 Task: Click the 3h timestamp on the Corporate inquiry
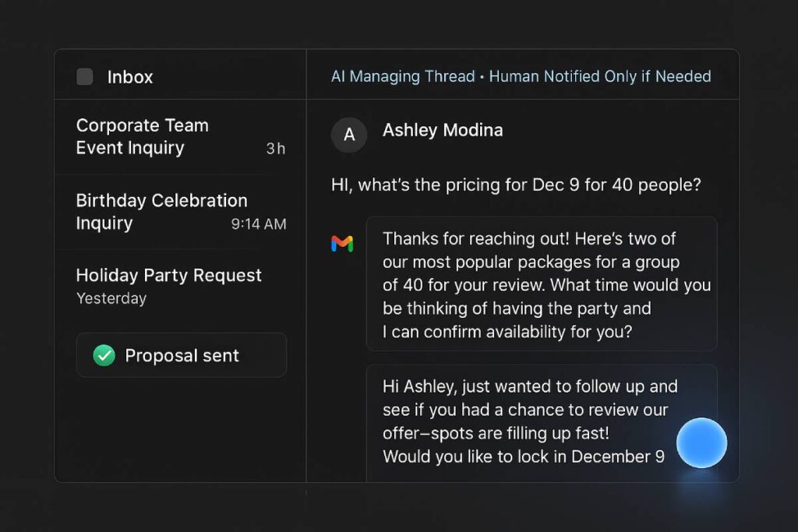point(275,149)
